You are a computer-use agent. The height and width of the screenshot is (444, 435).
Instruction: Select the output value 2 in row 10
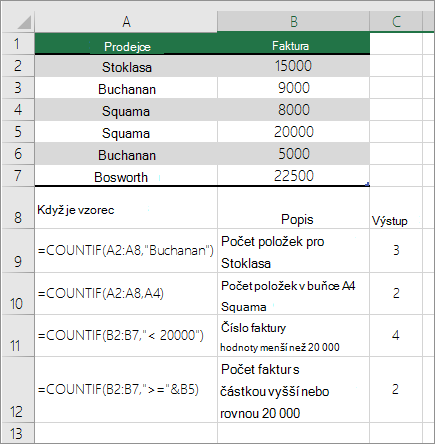396,294
